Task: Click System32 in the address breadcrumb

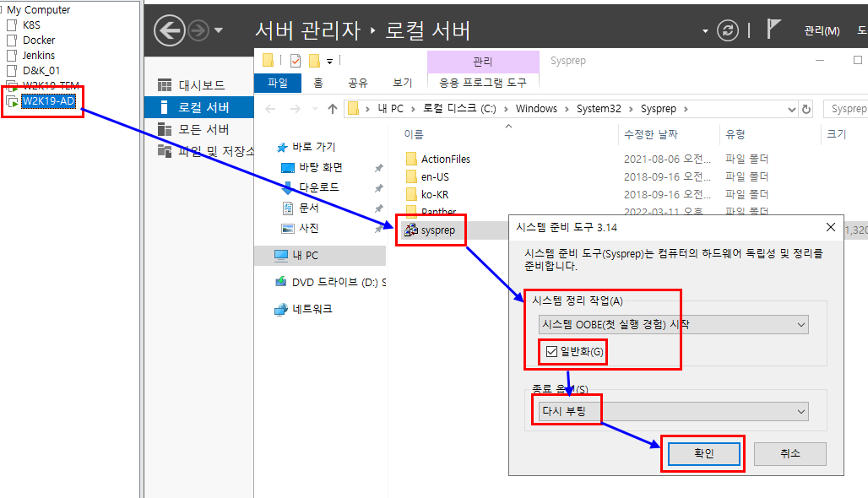Action: point(599,109)
